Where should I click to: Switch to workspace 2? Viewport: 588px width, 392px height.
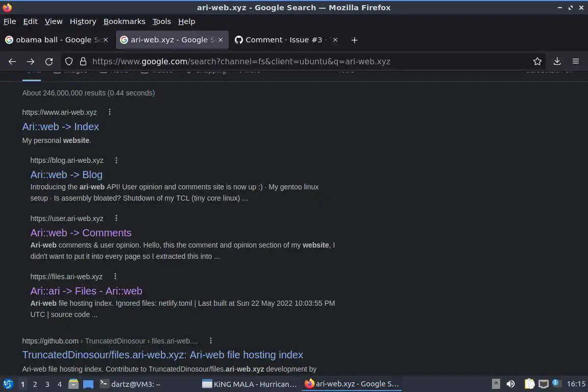35,384
